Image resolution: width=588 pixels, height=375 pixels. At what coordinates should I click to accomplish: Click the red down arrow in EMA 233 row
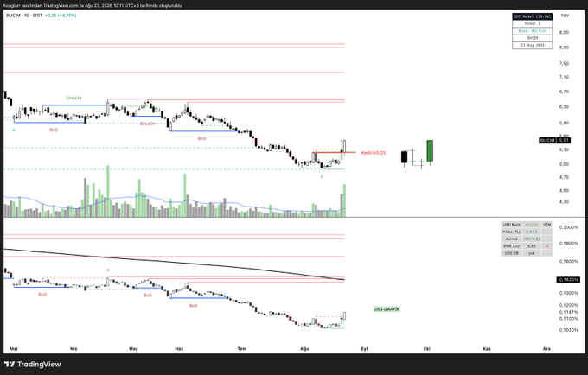[x=547, y=246]
